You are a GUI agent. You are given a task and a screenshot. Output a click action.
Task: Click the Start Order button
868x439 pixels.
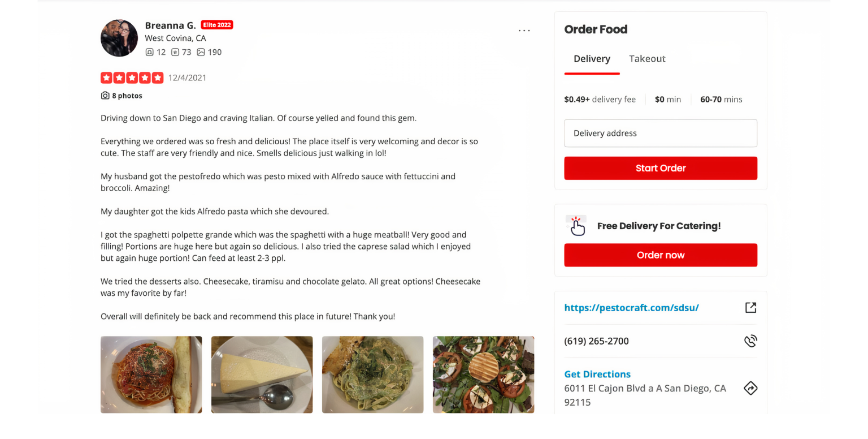click(661, 168)
